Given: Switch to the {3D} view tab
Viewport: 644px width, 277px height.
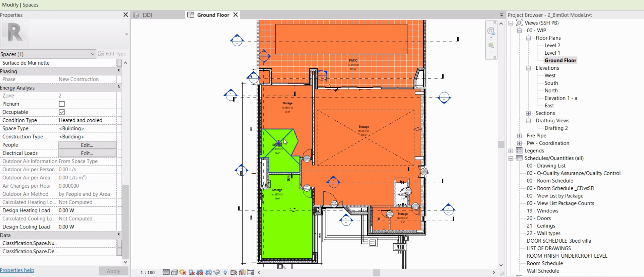Looking at the screenshot, I should (158, 15).
